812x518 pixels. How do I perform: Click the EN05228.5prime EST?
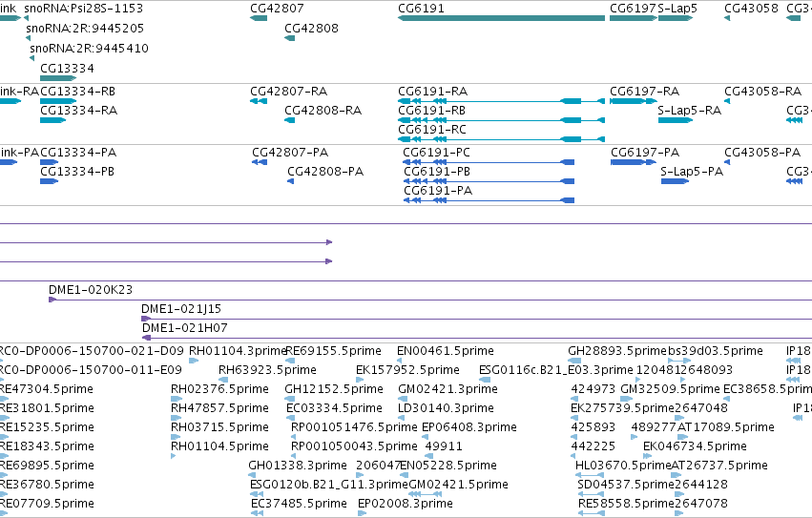point(404,475)
